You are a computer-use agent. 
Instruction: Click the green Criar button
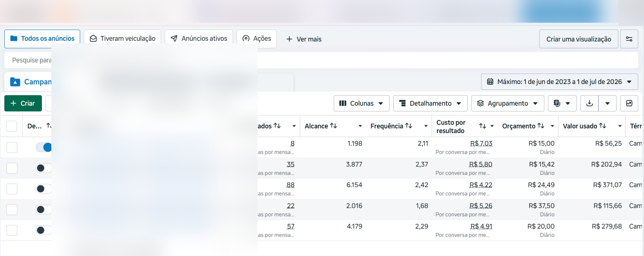23,103
